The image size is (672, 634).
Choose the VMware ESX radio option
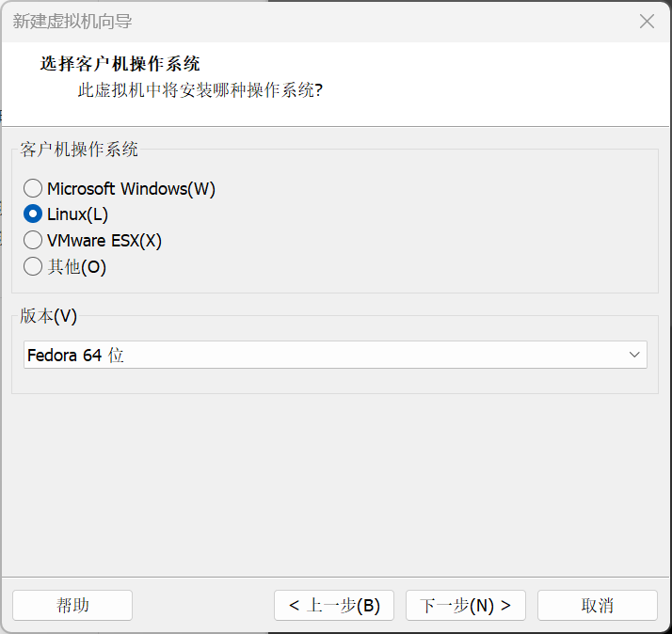pyautogui.click(x=33, y=241)
